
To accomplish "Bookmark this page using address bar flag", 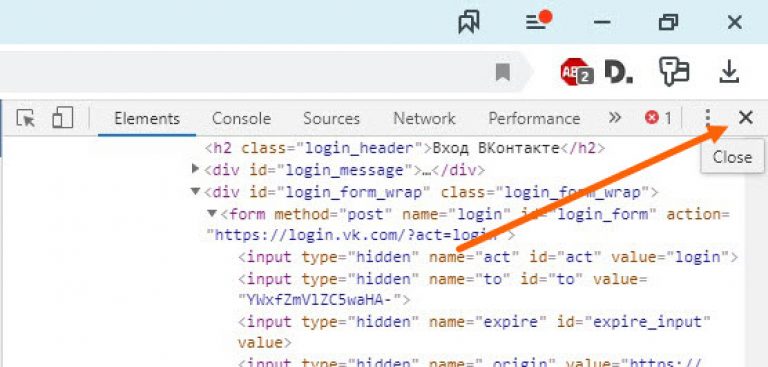I will (503, 72).
